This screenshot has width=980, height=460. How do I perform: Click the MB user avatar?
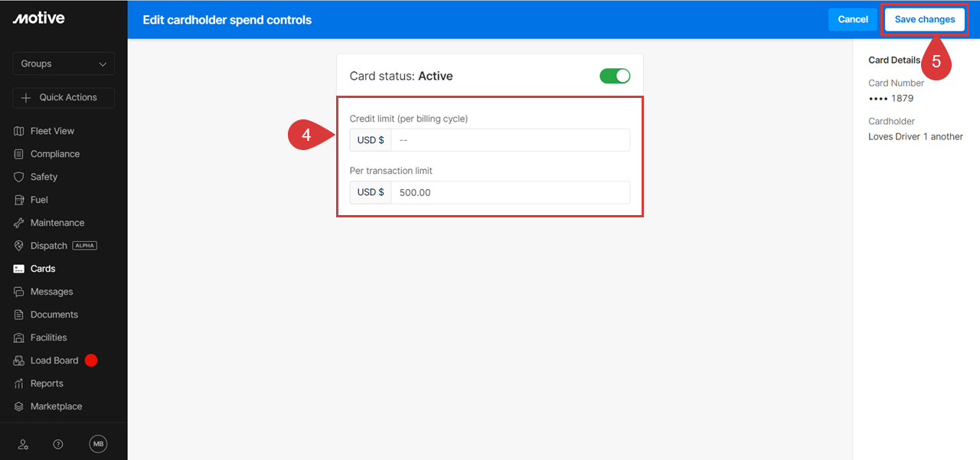tap(98, 444)
